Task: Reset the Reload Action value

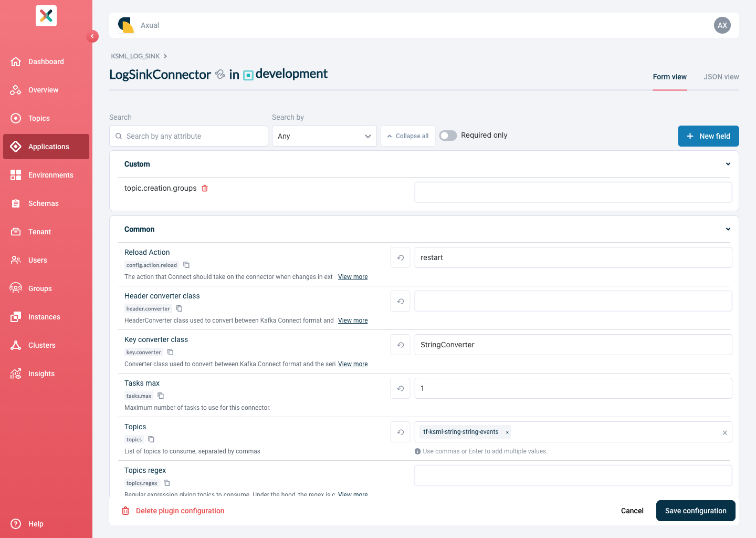Action: click(x=401, y=257)
